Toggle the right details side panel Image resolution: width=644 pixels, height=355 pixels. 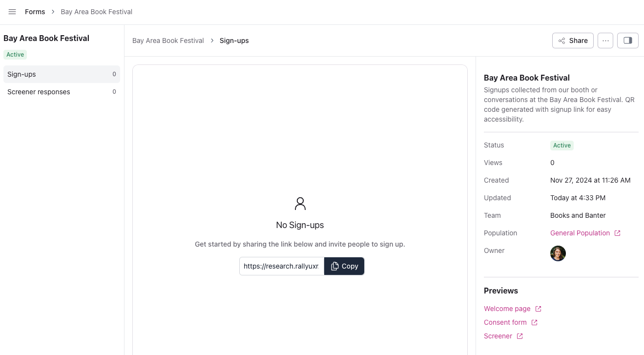[x=628, y=41]
